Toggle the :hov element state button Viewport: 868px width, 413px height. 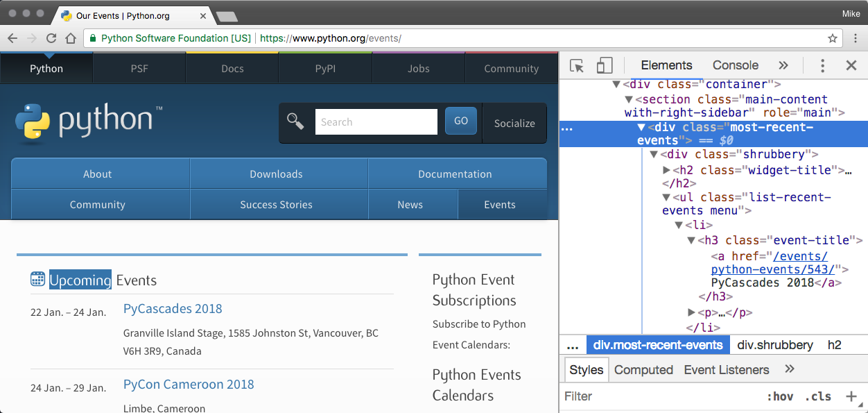[780, 396]
